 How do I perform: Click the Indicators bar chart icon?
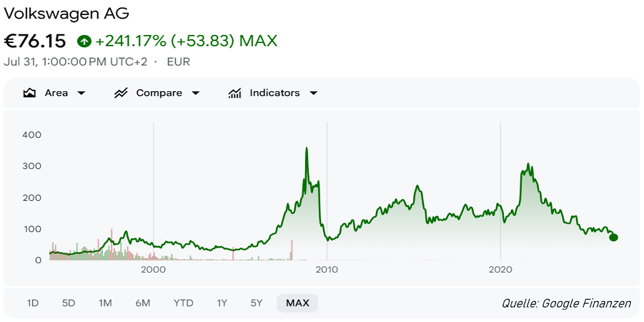click(234, 93)
